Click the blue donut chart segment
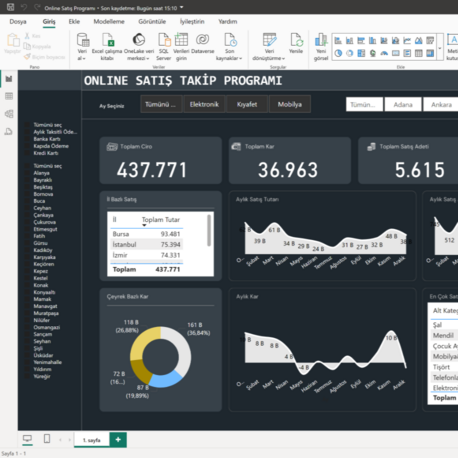 (x=165, y=379)
